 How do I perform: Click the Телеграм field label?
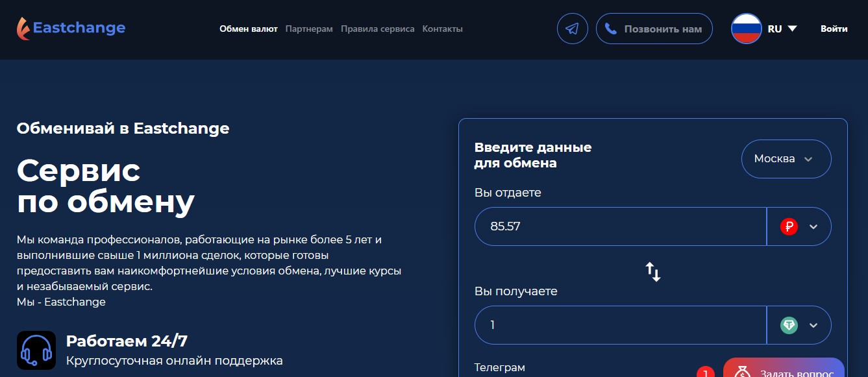499,367
